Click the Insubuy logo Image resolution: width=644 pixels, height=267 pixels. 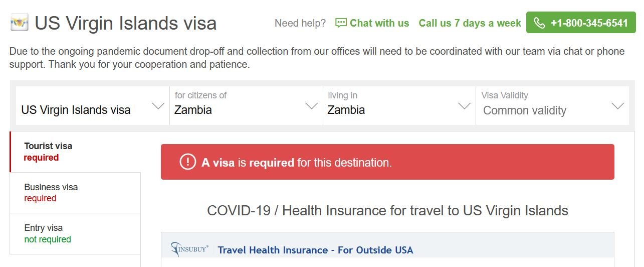click(x=189, y=249)
